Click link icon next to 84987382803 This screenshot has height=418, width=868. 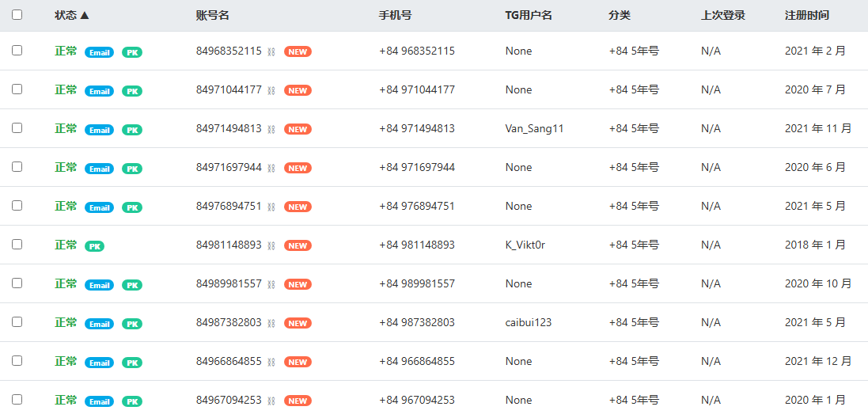pos(271,323)
